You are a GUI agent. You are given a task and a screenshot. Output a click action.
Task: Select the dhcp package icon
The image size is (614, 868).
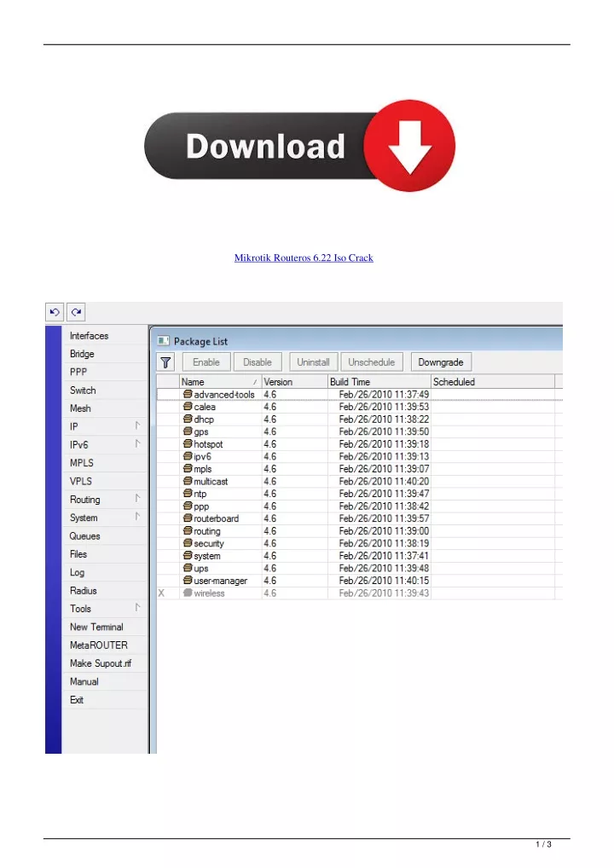pyautogui.click(x=188, y=419)
